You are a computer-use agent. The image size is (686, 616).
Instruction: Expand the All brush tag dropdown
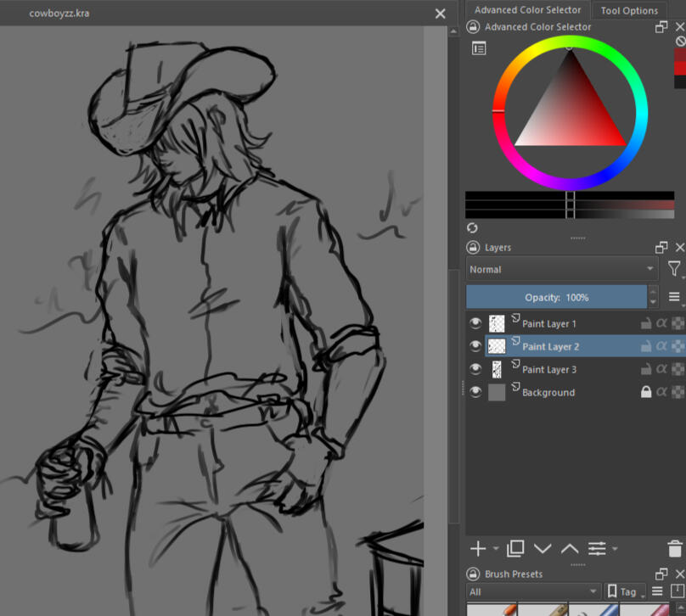pyautogui.click(x=533, y=591)
